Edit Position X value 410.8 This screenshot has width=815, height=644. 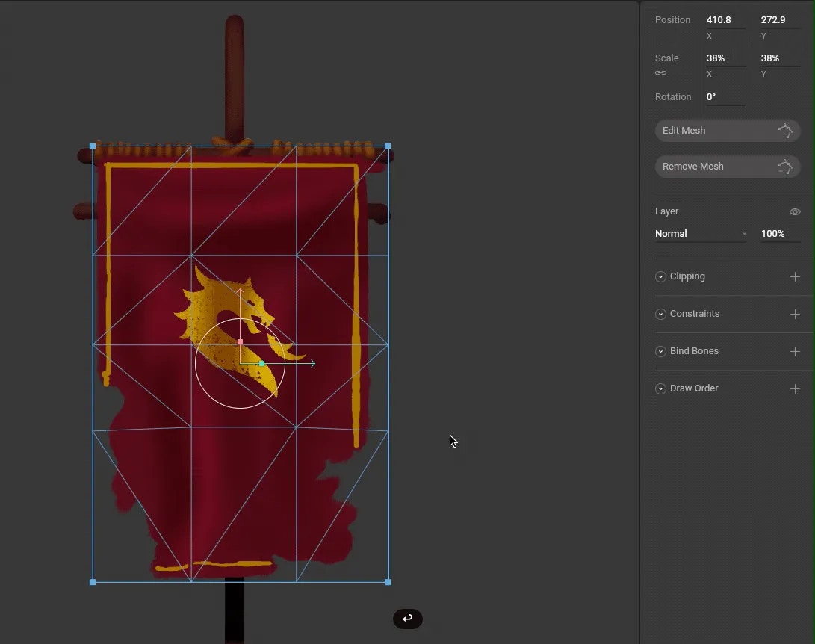[x=725, y=19]
